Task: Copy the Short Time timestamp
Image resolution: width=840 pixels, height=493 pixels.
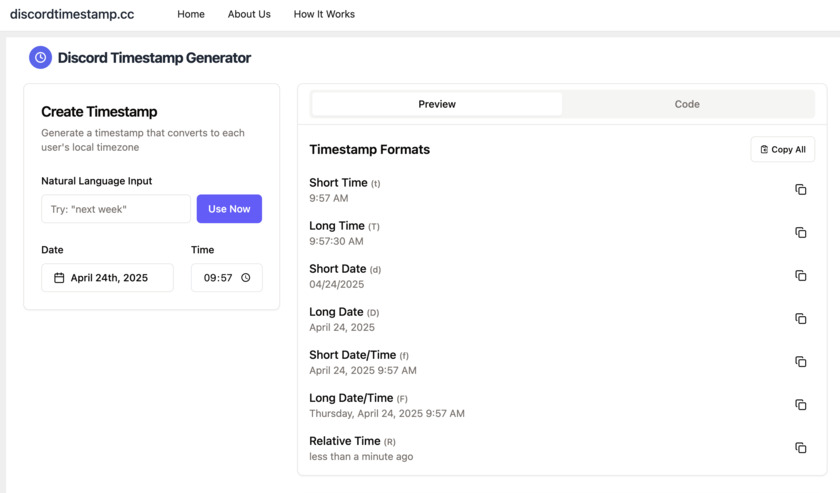Action: [800, 190]
